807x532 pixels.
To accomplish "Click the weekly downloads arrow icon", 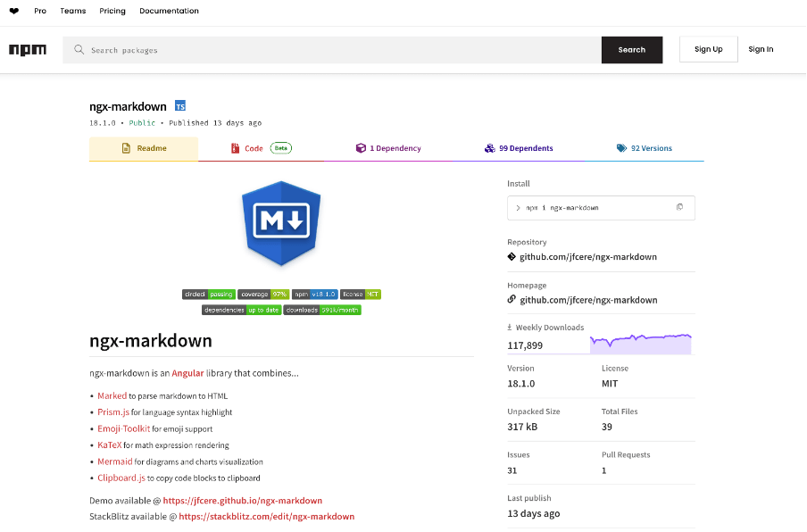I will 510,328.
